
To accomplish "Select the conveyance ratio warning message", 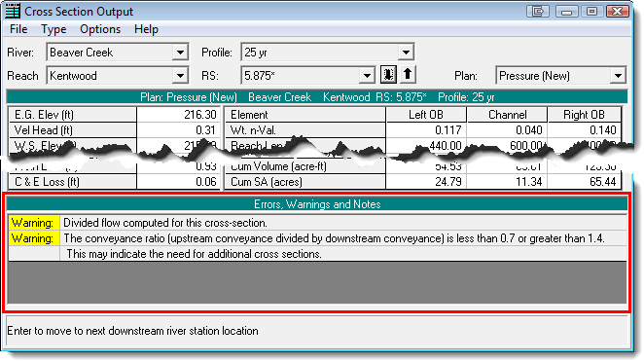I will pos(343,238).
